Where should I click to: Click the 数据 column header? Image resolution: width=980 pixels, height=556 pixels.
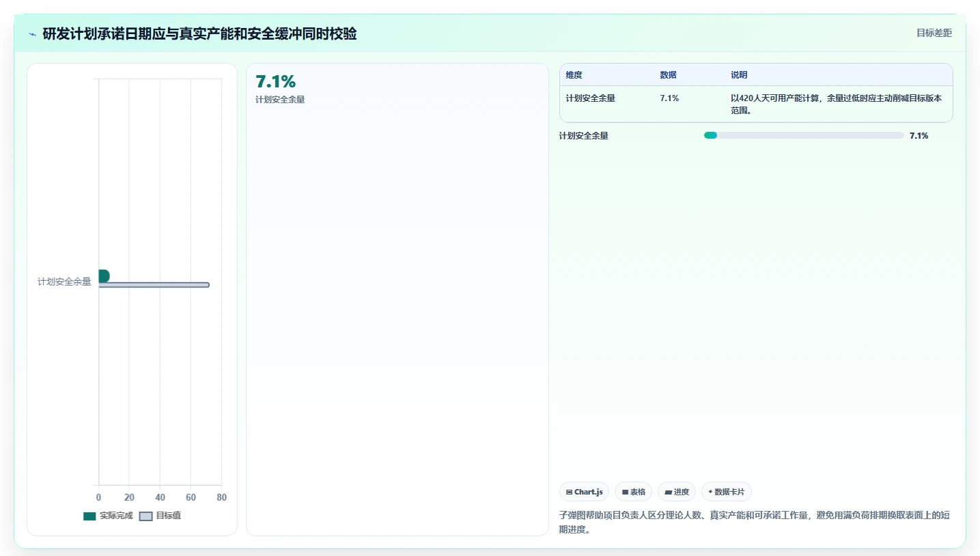pos(668,75)
